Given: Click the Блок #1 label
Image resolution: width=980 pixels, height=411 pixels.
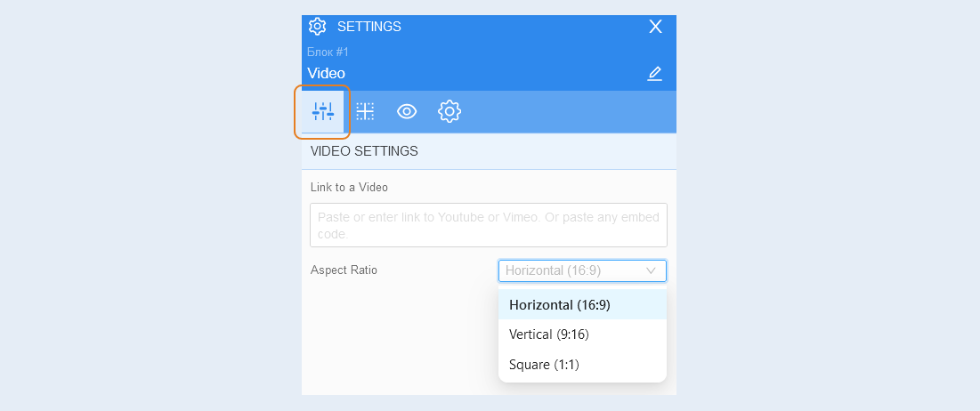Looking at the screenshot, I should [x=328, y=52].
